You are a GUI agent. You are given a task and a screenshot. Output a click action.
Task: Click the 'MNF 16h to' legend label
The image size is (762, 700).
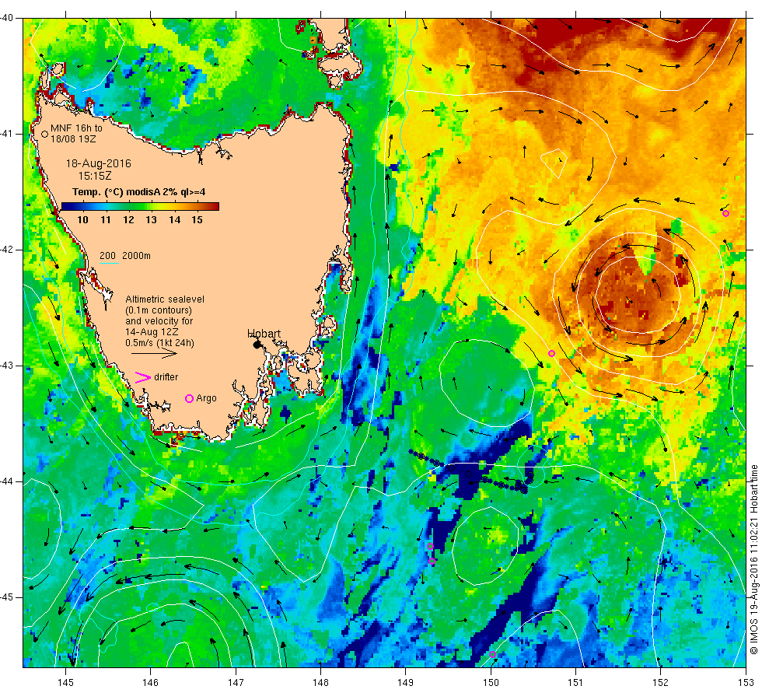pos(76,128)
